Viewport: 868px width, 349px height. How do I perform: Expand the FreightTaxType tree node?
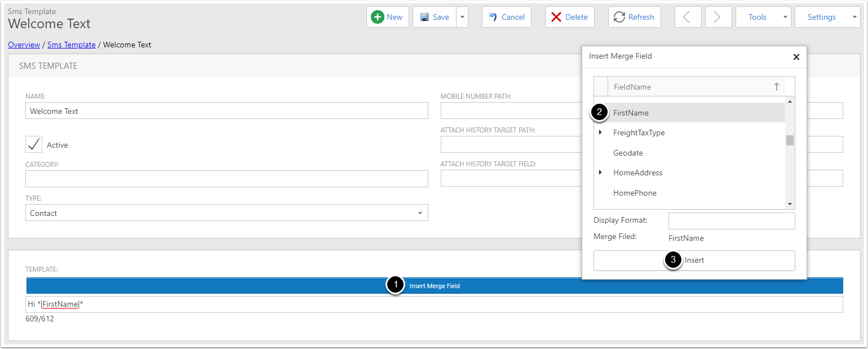pyautogui.click(x=600, y=133)
